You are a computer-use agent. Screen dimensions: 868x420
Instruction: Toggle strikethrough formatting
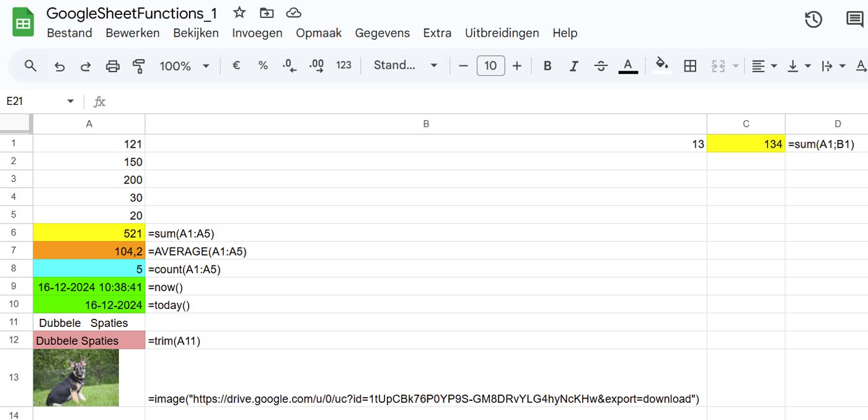point(601,65)
